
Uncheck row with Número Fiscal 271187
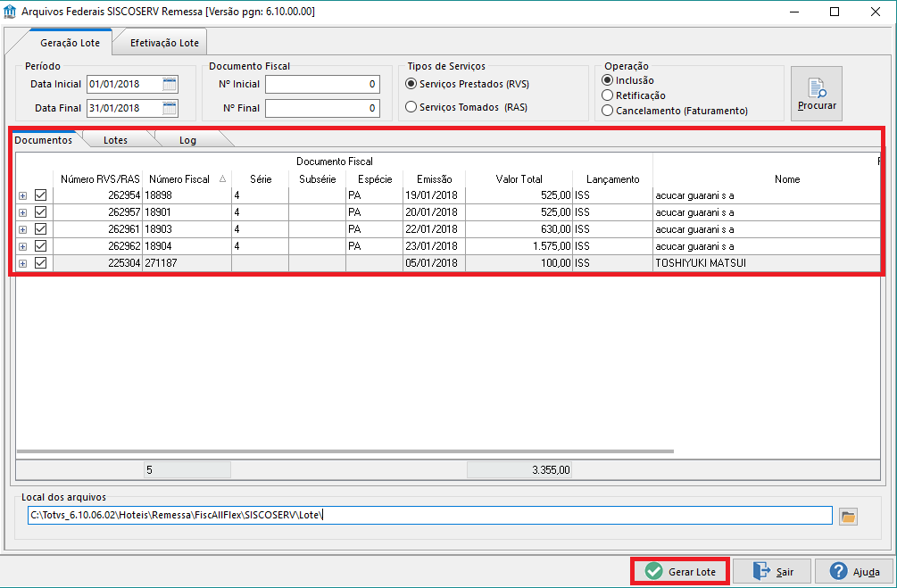(41, 263)
